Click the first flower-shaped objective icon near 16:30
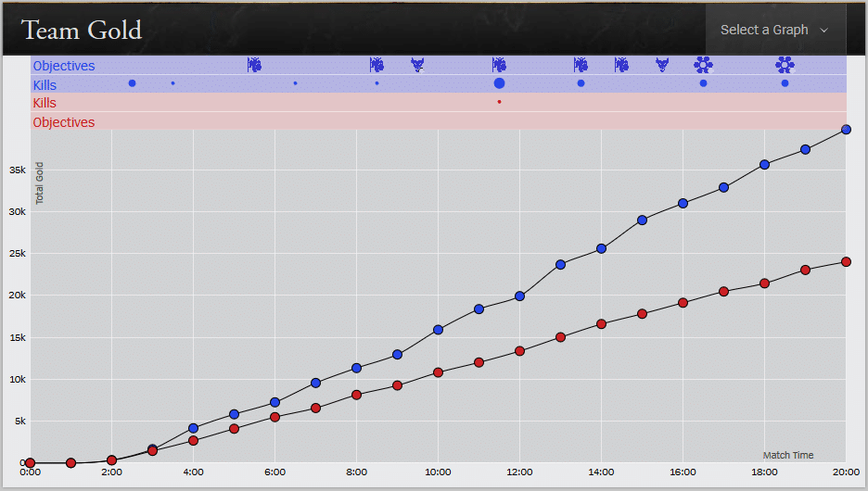Viewport: 868px width, 491px height. (x=703, y=65)
